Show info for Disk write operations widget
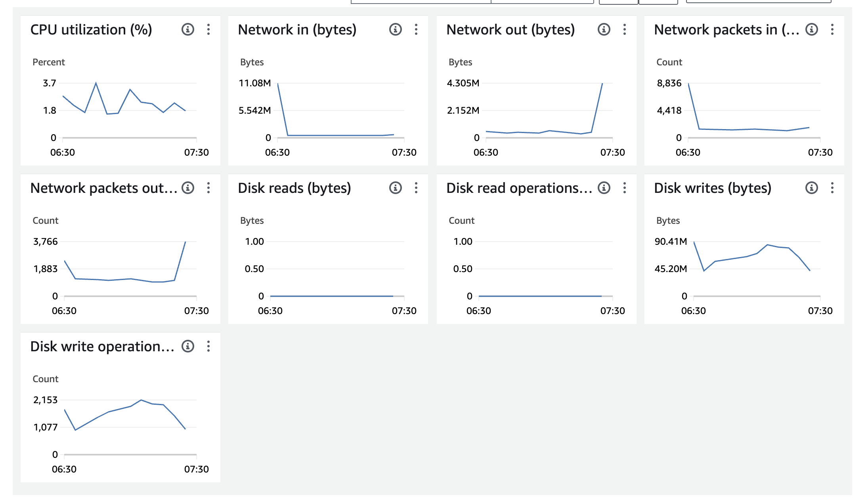This screenshot has width=868, height=499. coord(187,346)
